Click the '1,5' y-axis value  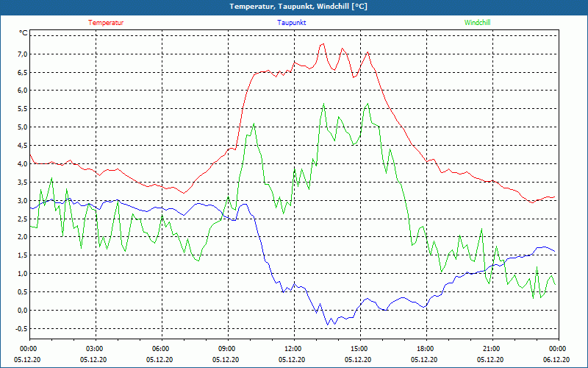(x=23, y=255)
